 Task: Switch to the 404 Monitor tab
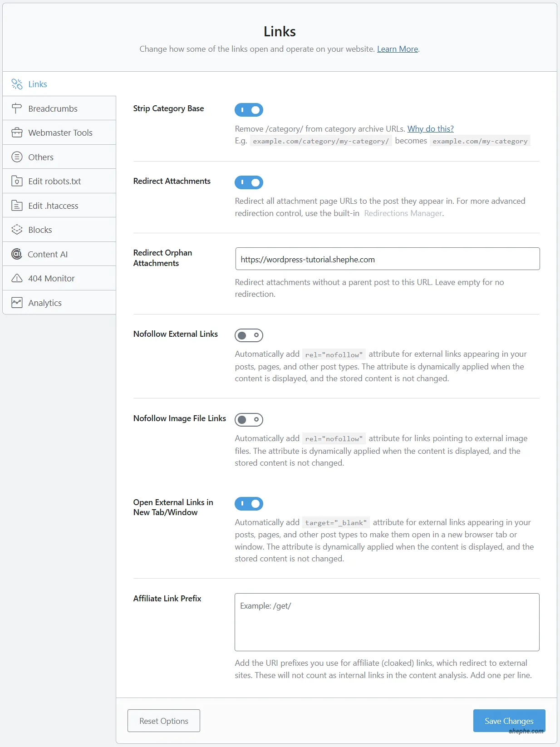[x=51, y=278]
